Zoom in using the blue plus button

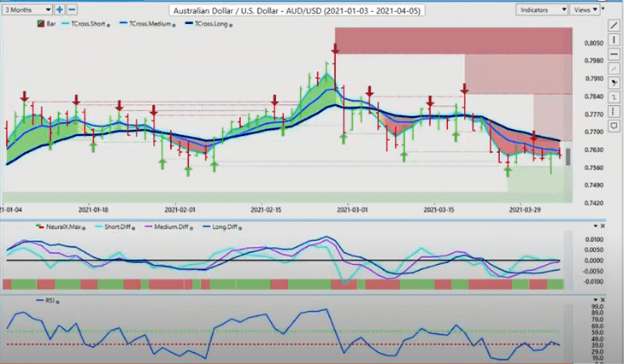(x=59, y=9)
